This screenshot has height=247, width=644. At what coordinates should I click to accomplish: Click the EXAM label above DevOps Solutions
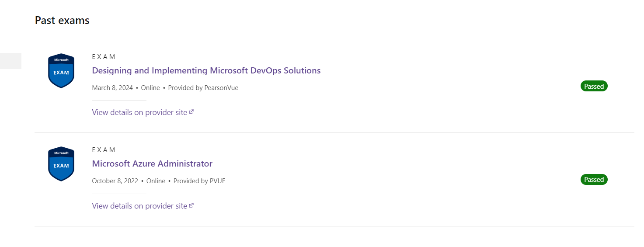tap(104, 57)
